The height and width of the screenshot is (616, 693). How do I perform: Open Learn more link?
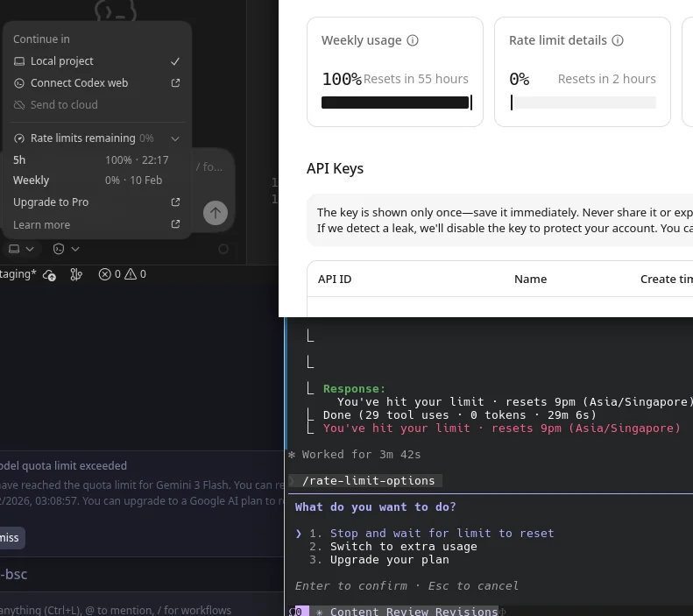[96, 224]
